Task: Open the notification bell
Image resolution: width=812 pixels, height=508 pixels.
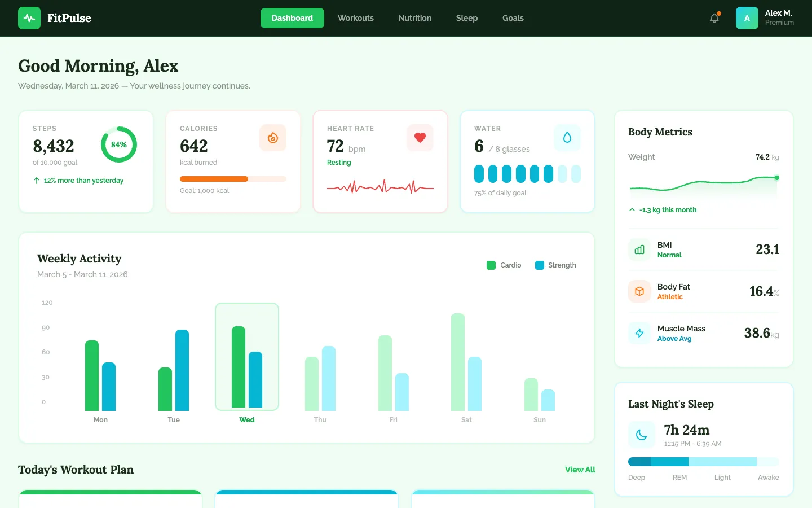Action: (x=714, y=17)
